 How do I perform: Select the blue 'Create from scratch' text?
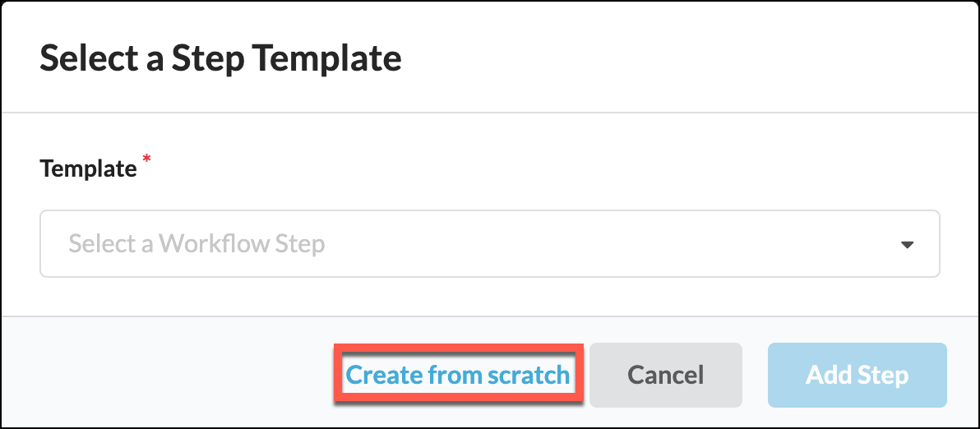pos(457,376)
